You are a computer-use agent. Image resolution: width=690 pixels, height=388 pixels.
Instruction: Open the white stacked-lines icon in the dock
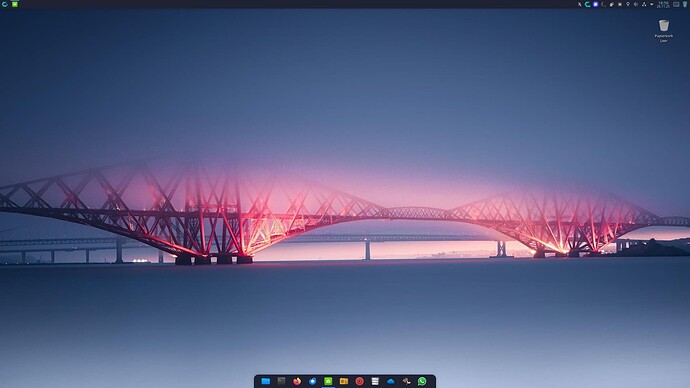coord(375,381)
